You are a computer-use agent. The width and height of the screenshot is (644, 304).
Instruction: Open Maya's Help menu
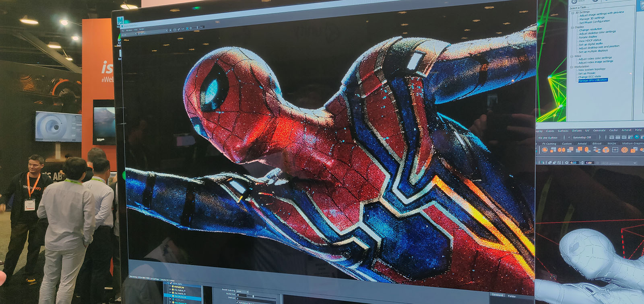638,130
